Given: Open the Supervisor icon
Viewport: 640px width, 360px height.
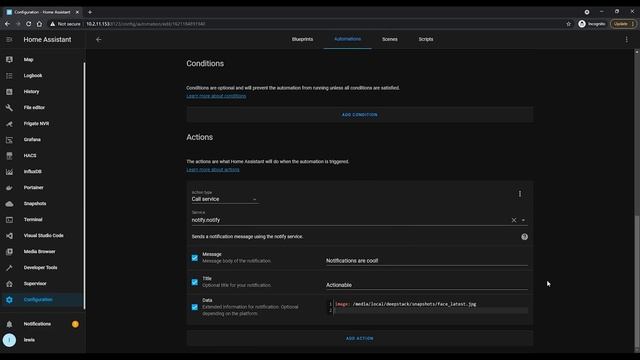Looking at the screenshot, I should (9, 284).
